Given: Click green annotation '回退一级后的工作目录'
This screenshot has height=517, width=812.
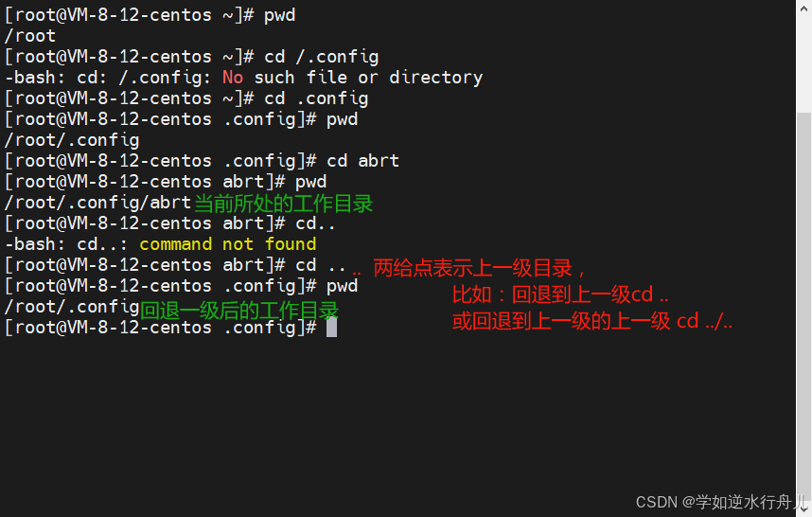Looking at the screenshot, I should 239,311.
